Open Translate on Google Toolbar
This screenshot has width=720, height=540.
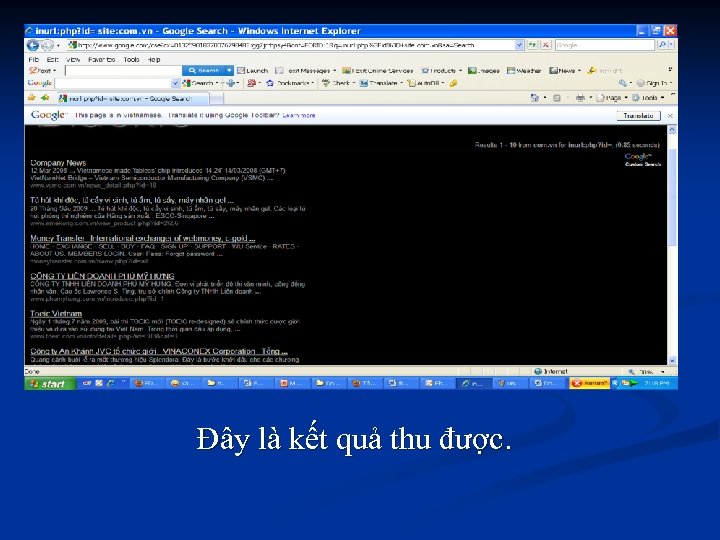pyautogui.click(x=381, y=83)
